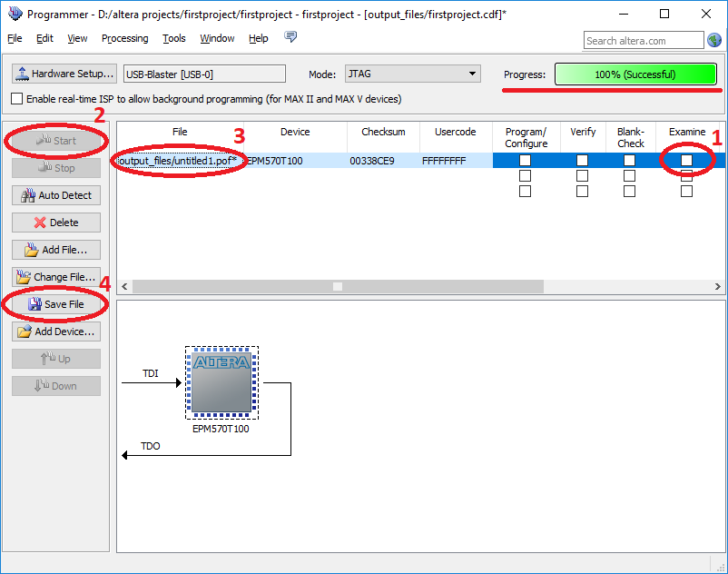728x574 pixels.
Task: Open the Add File dialog
Action: [x=56, y=250]
